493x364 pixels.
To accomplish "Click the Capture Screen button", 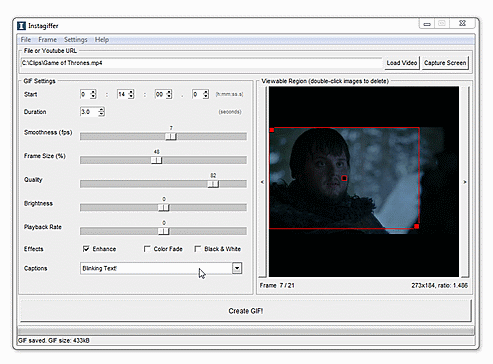I will (445, 63).
